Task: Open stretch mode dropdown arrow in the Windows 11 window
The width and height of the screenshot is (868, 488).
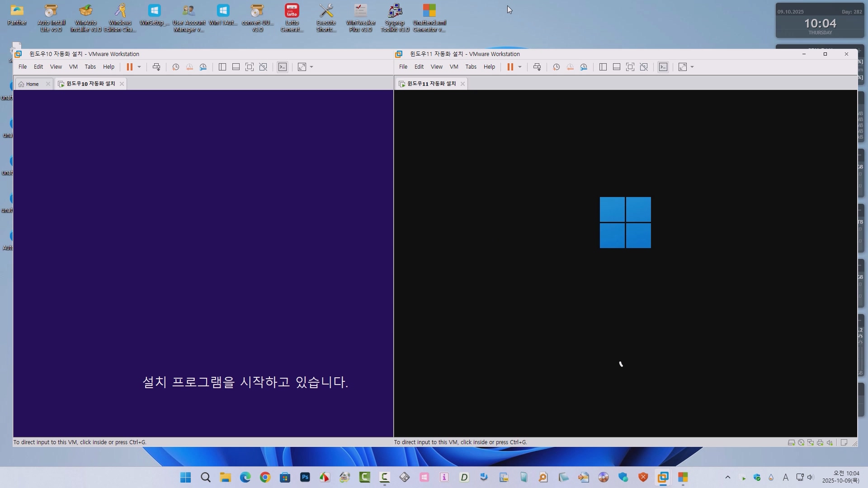Action: 692,67
